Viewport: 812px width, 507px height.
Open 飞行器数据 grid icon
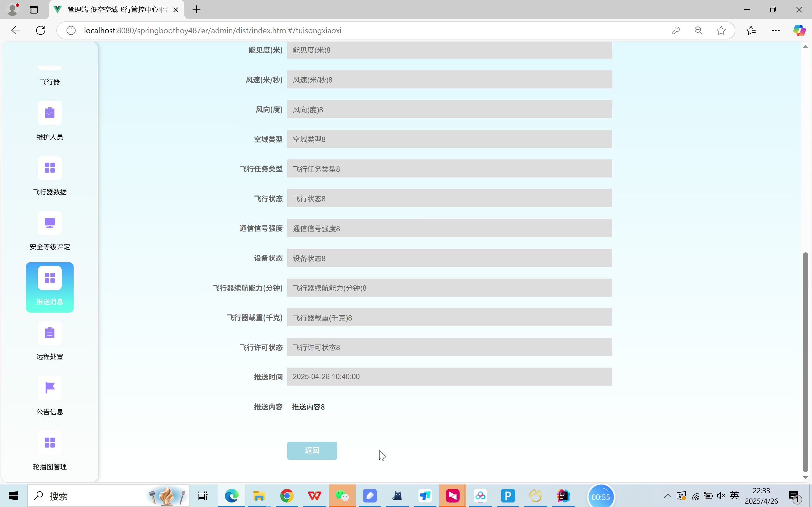point(50,168)
